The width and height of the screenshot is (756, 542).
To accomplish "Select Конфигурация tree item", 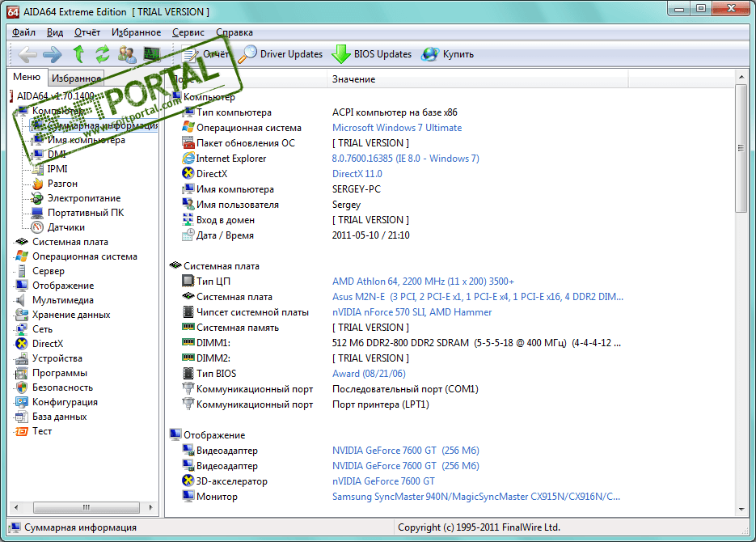I will pos(65,402).
